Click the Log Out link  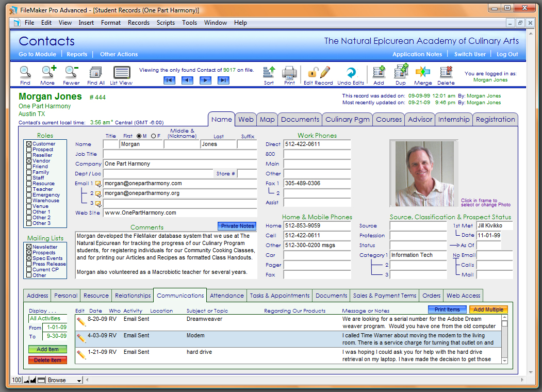click(507, 54)
